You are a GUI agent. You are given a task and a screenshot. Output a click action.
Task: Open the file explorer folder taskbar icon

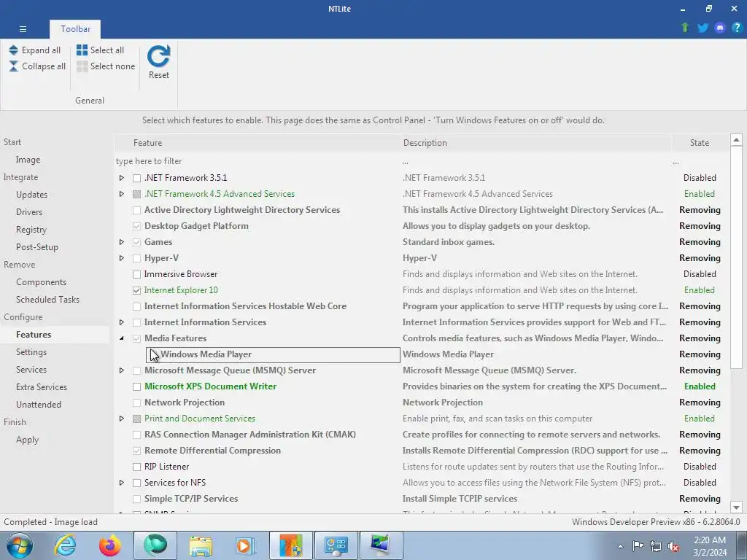[201, 545]
